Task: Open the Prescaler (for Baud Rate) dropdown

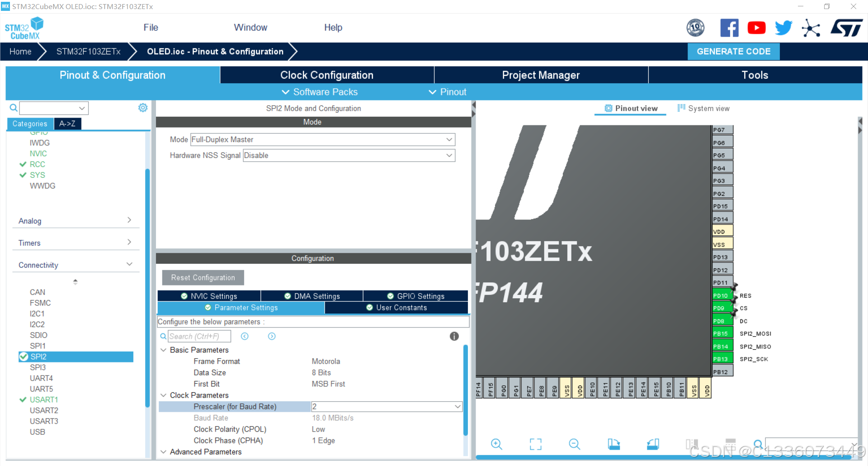Action: (387, 406)
